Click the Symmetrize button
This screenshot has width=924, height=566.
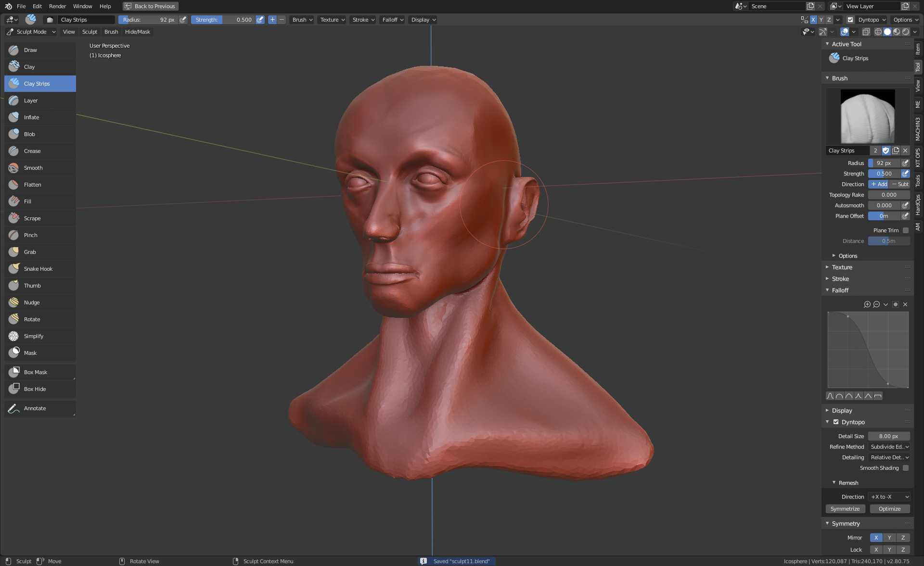coord(845,509)
